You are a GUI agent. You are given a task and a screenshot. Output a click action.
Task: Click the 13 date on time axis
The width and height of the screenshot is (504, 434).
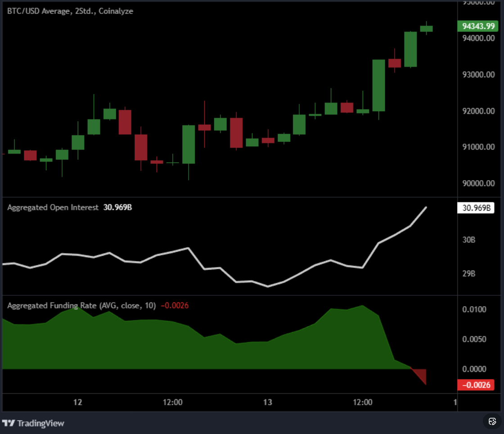[267, 403]
